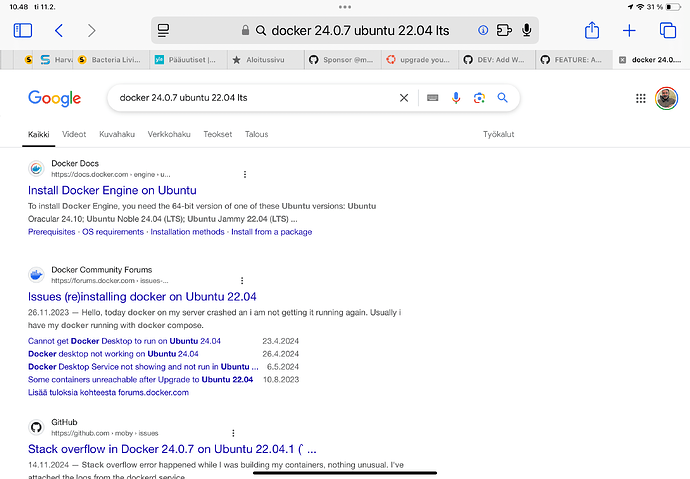
Task: Tap the address bar search text
Action: [x=360, y=30]
